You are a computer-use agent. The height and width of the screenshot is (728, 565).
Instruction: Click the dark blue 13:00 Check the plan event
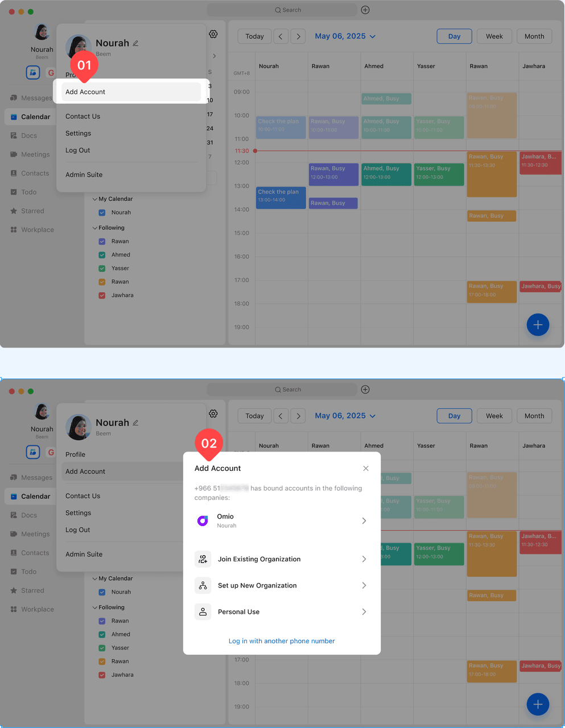coord(281,197)
